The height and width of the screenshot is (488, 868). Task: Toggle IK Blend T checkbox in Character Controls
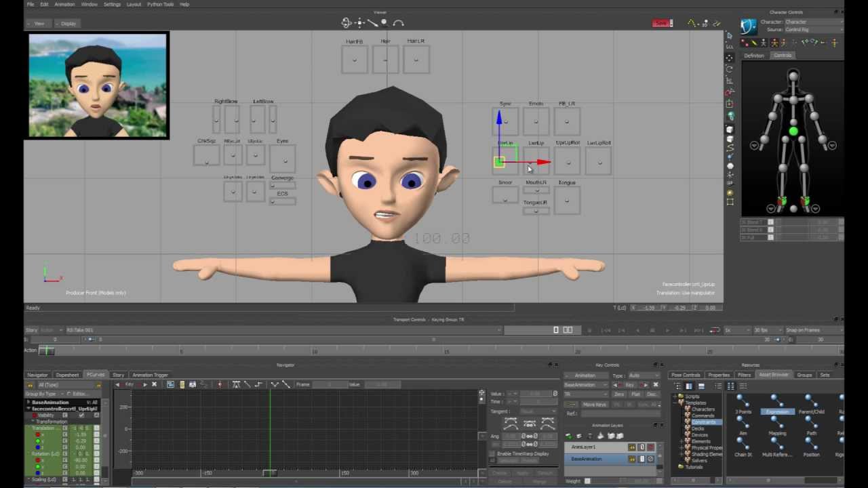click(x=770, y=222)
